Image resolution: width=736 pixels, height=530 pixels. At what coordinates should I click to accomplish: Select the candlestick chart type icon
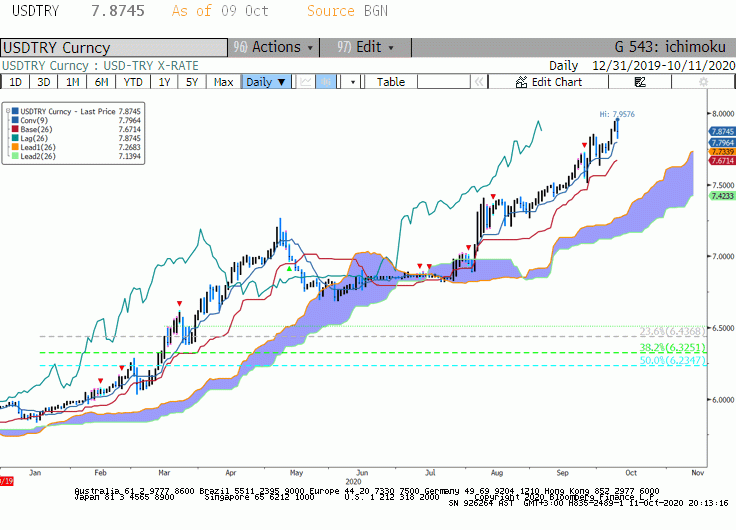pyautogui.click(x=325, y=82)
